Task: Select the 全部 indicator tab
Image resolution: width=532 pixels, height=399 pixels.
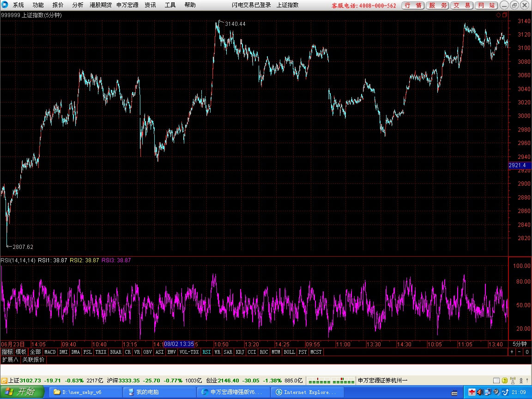Action: coord(35,352)
